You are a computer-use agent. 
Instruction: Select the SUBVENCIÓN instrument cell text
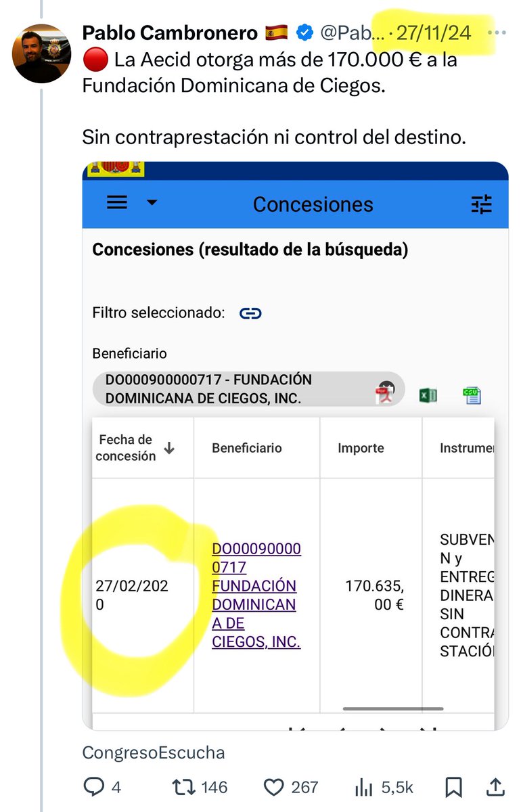coord(467,595)
